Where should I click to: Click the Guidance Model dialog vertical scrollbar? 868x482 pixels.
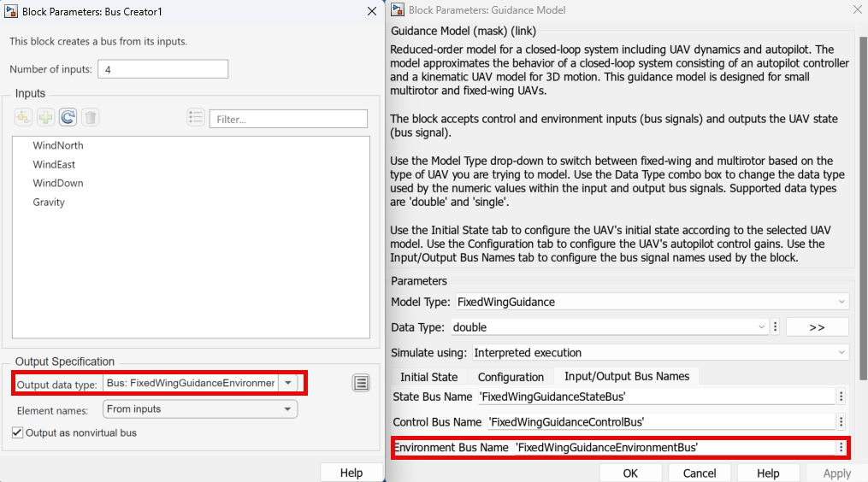(863, 208)
